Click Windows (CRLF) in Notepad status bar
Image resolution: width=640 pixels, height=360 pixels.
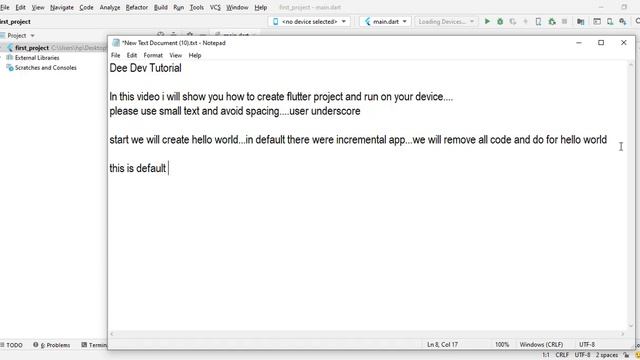pyautogui.click(x=541, y=344)
